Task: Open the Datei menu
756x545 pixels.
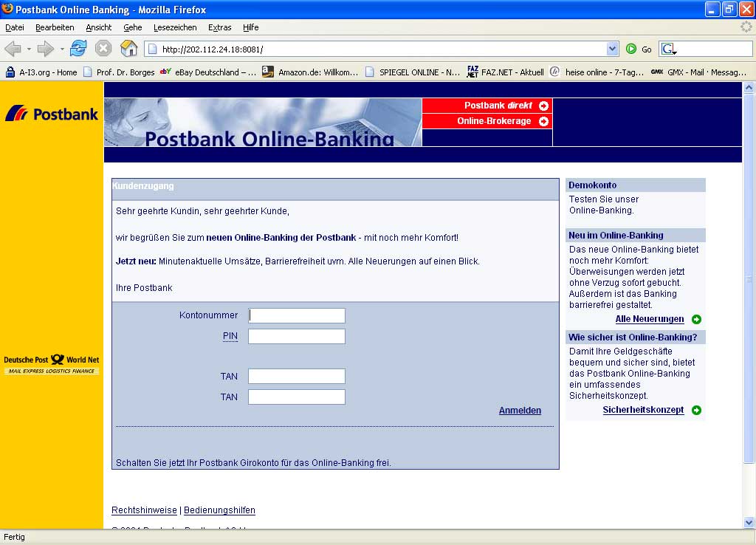Action: tap(15, 27)
